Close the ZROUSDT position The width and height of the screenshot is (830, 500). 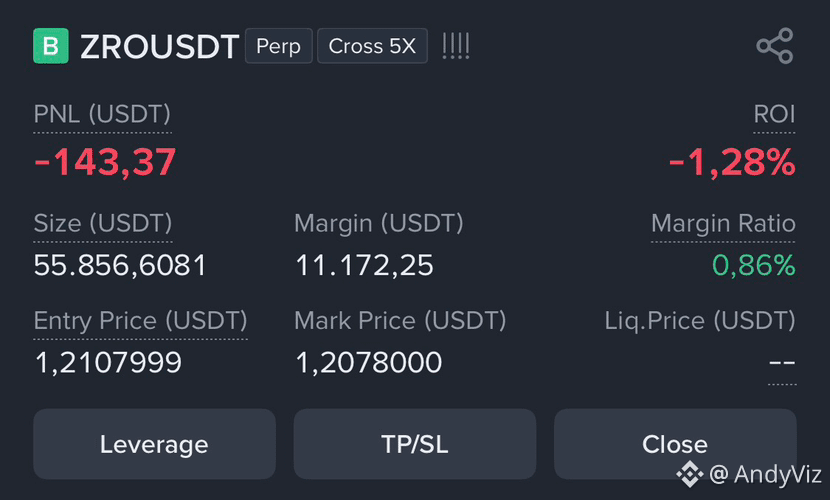(675, 444)
